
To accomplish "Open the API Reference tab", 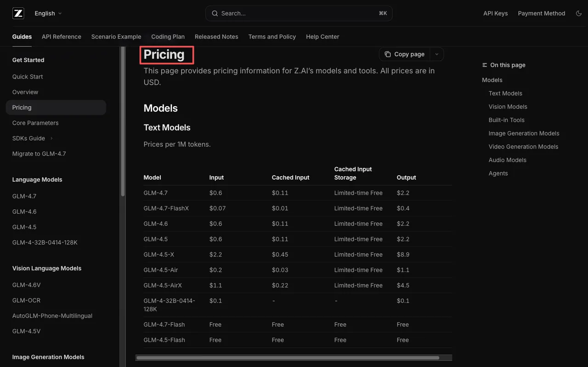I will (62, 37).
